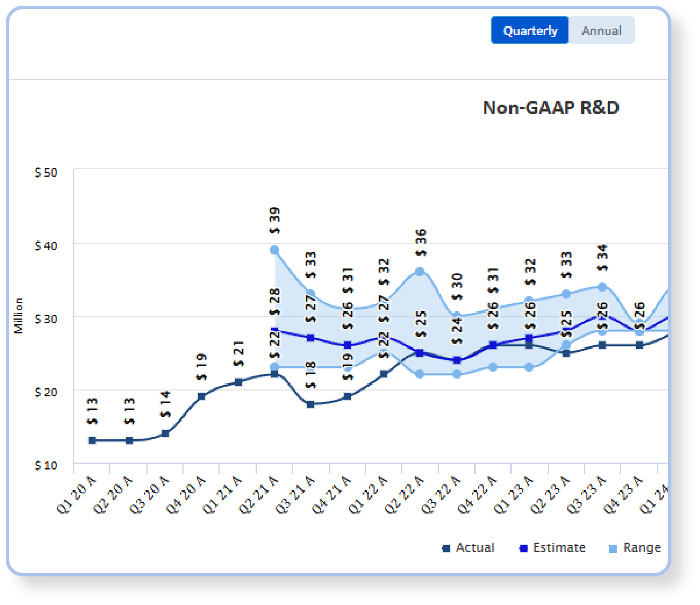Click the $ 30 y-axis label
Viewport: 700px width, 605px height.
46,319
